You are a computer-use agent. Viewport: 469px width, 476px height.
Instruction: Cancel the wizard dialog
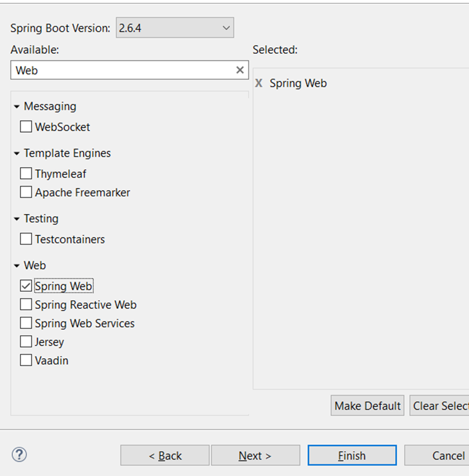pos(437,456)
